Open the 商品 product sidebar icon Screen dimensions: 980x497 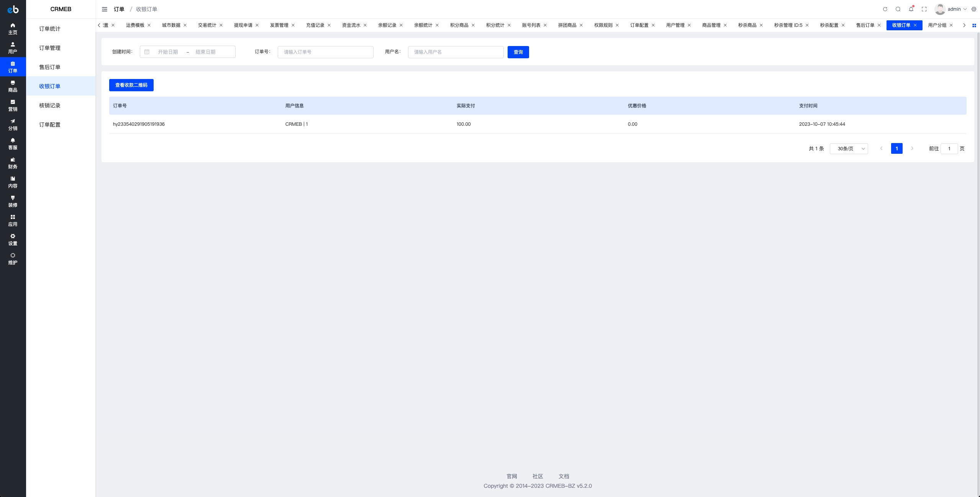(x=13, y=86)
